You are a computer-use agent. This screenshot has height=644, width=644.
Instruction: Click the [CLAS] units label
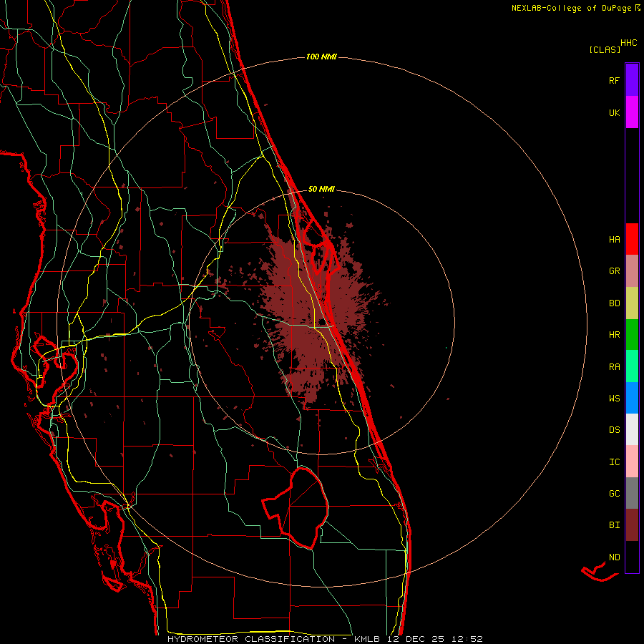pos(605,49)
